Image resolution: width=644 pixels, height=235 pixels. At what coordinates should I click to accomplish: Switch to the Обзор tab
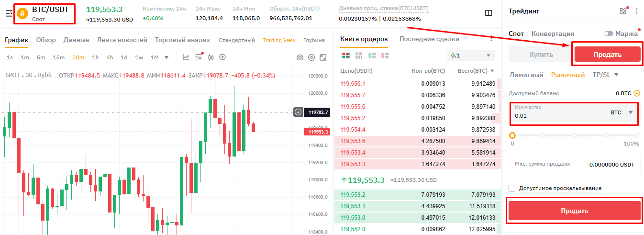[x=46, y=40]
